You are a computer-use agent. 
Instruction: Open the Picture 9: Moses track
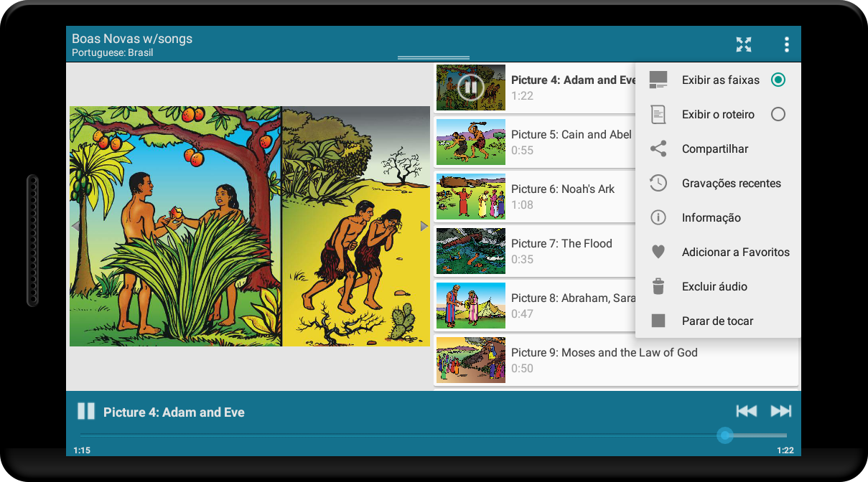click(x=616, y=360)
